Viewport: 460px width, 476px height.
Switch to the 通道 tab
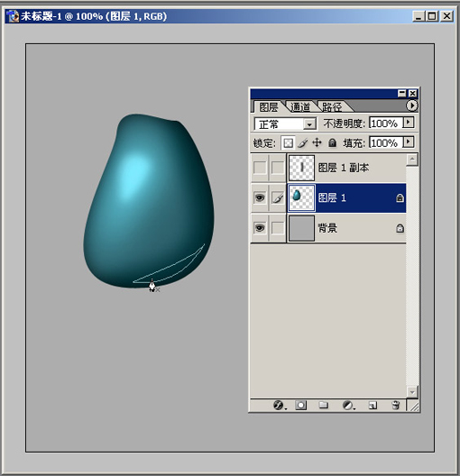[300, 107]
